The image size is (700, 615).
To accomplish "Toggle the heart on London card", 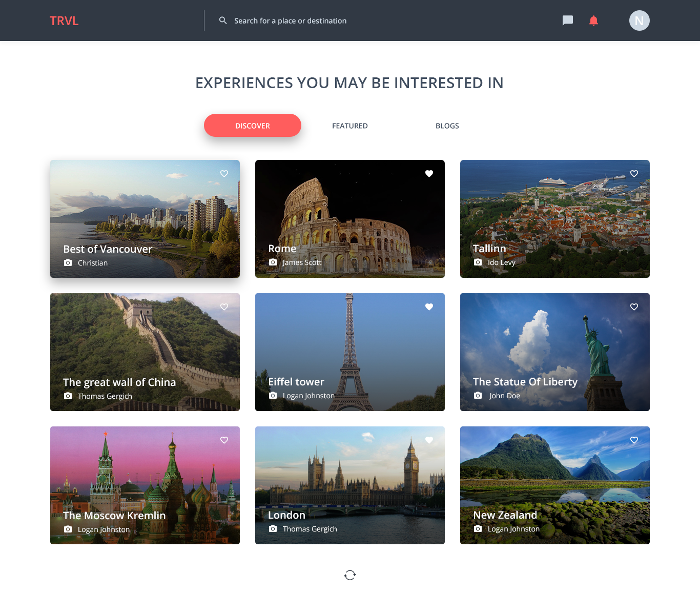I will coord(429,440).
